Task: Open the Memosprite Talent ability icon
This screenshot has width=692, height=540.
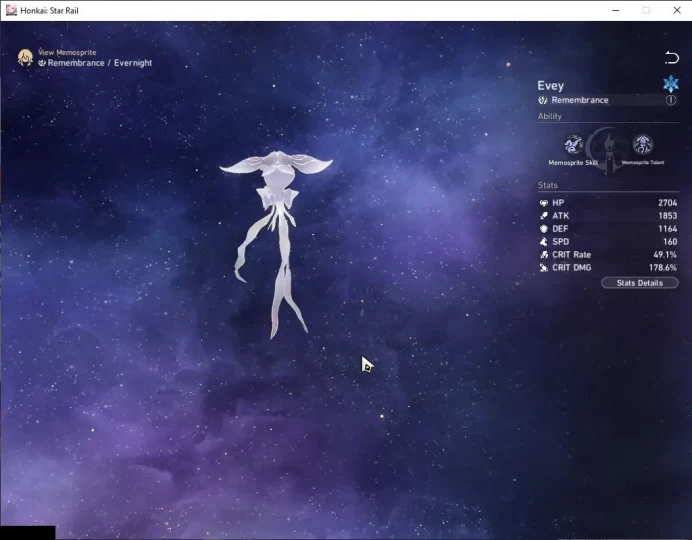Action: (x=643, y=144)
